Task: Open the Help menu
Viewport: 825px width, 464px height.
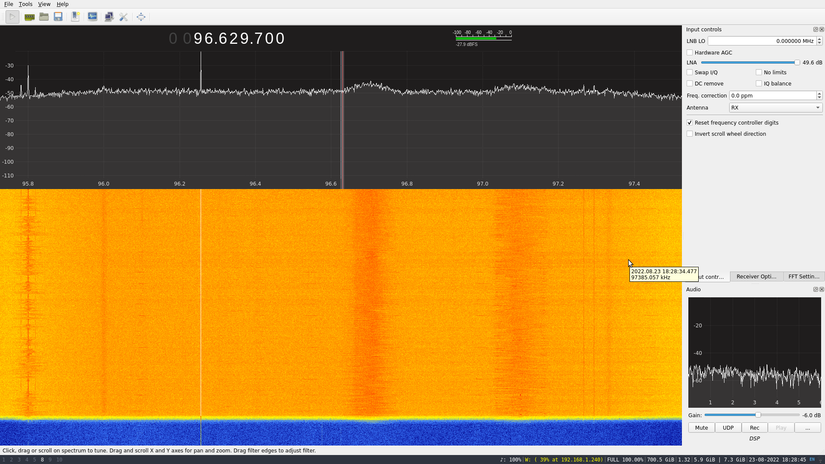Action: (x=63, y=4)
